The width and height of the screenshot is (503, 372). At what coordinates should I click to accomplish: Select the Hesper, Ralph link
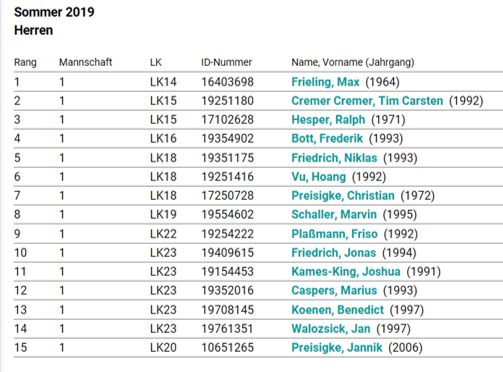[328, 120]
